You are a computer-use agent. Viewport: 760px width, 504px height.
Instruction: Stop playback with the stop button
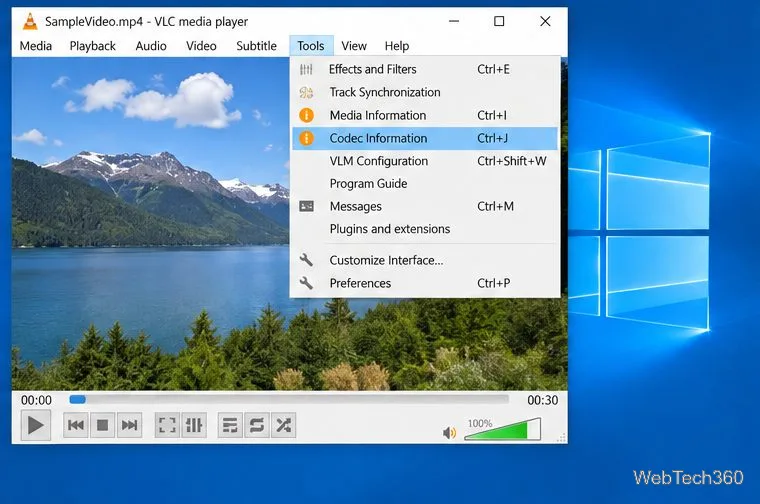coord(102,425)
